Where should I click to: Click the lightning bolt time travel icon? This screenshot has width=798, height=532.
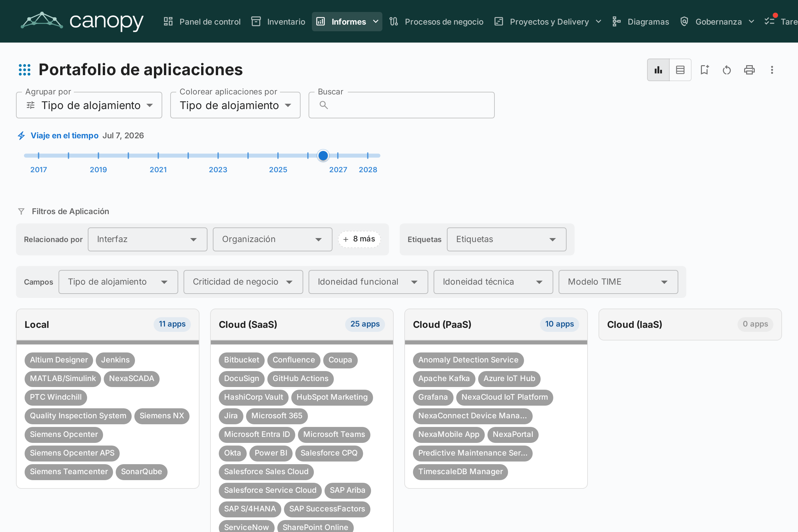point(21,136)
